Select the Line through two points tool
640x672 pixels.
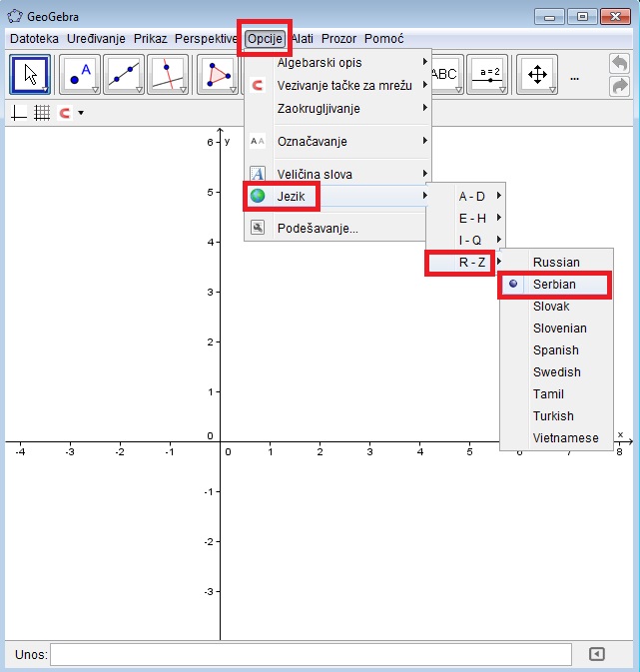pos(124,74)
